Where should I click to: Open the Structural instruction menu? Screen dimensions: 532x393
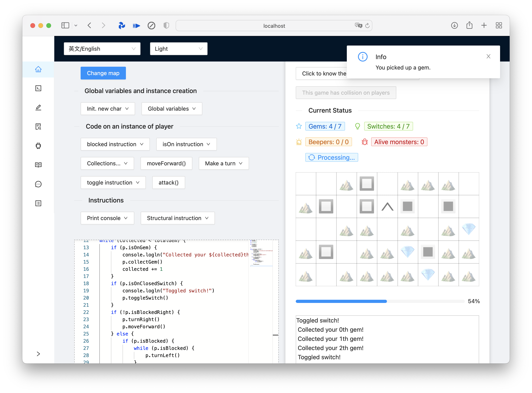point(178,218)
